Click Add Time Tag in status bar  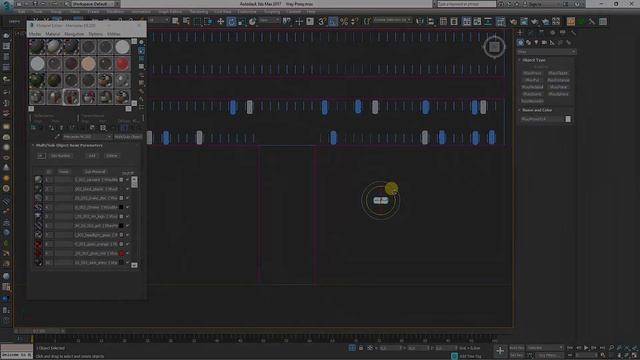click(x=471, y=356)
